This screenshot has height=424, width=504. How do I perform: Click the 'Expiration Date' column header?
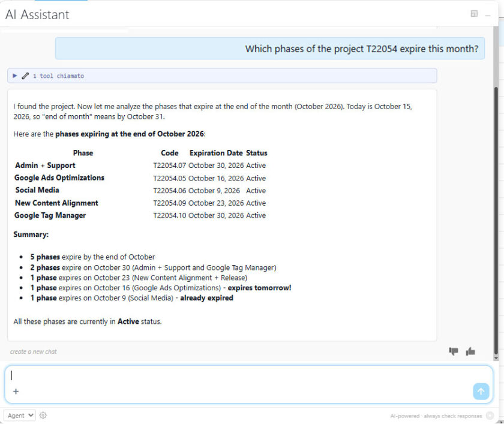[x=216, y=153]
